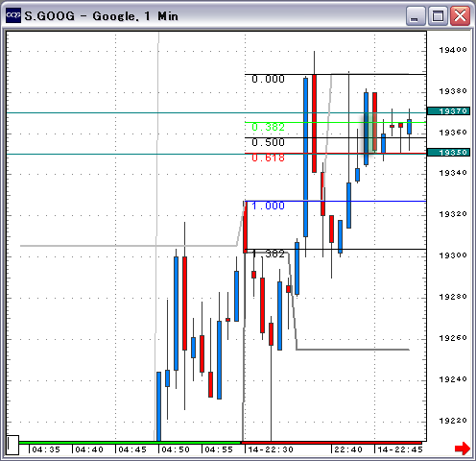Image resolution: width=476 pixels, height=461 pixels.
Task: Select the 0.500 Fibonacci level label
Action: point(268,142)
